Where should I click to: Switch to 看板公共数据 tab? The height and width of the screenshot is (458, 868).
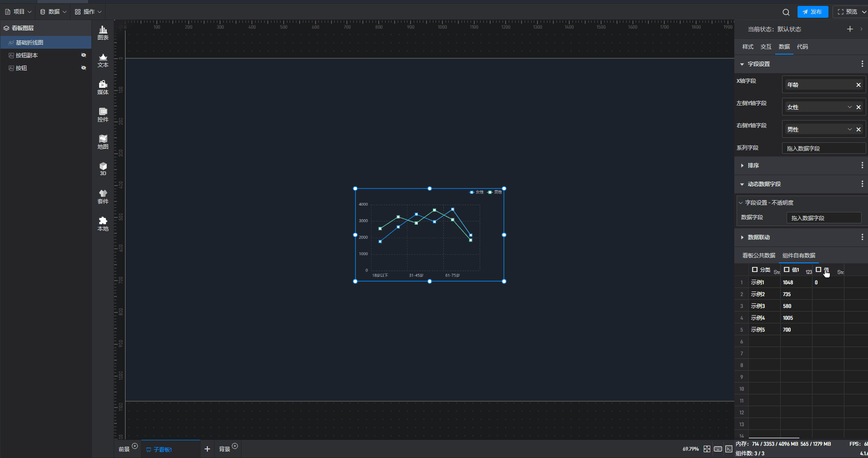tap(758, 256)
